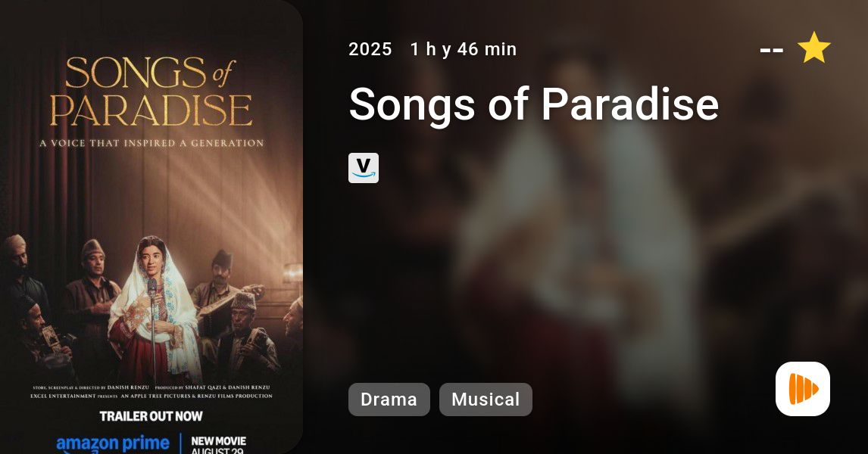Click NEW MOVIE AUGUST 29 text on poster
This screenshot has width=868, height=454.
click(218, 445)
